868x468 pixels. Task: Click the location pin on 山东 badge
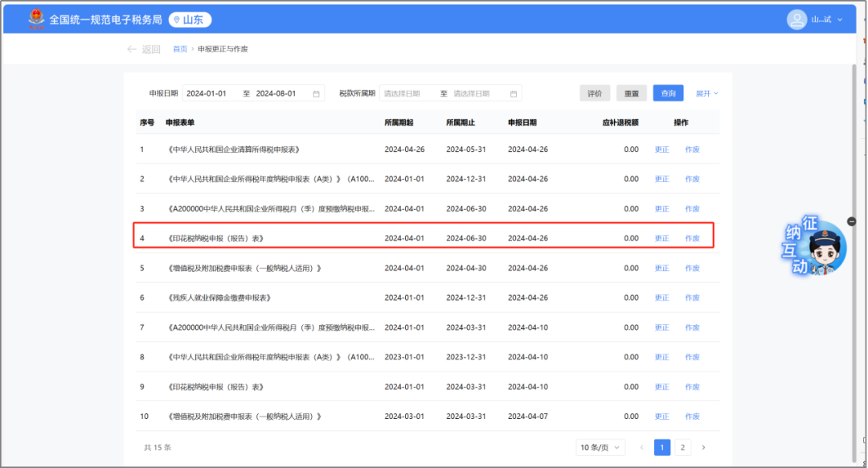click(x=175, y=19)
